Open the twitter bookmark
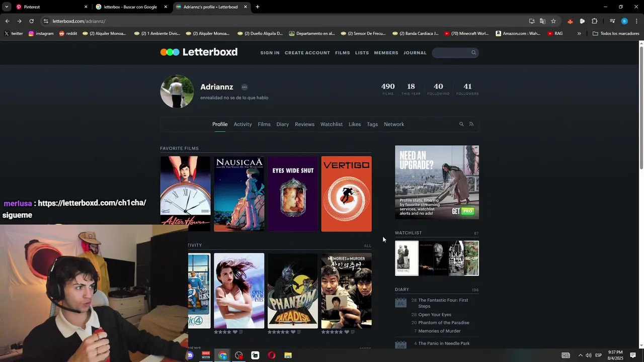This screenshot has height=362, width=644. click(14, 34)
